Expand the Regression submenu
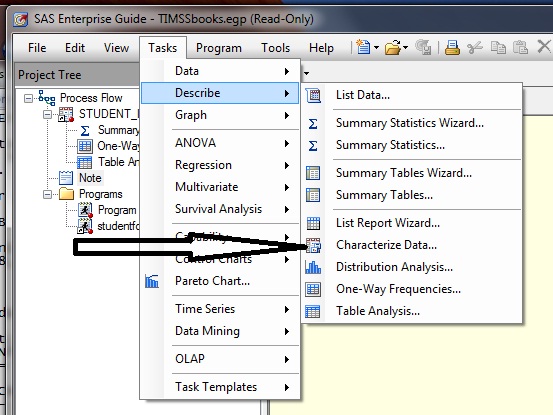This screenshot has height=415, width=553. coord(220,165)
